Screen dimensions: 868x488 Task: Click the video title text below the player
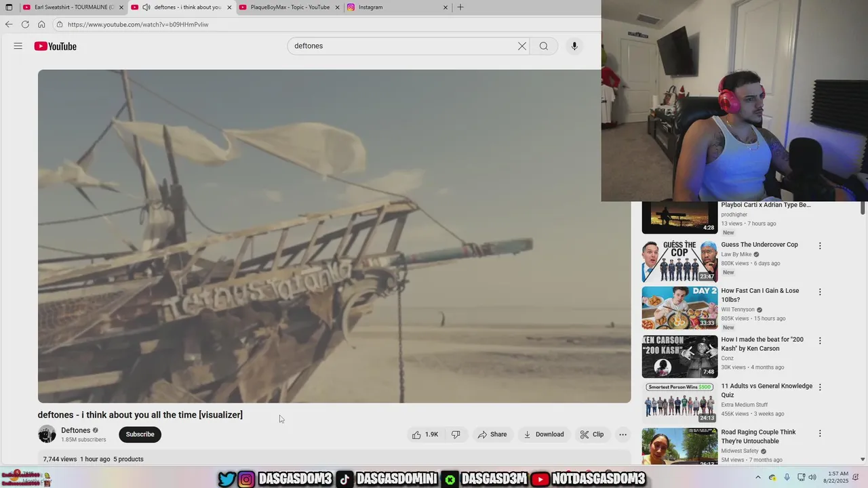[x=140, y=415]
